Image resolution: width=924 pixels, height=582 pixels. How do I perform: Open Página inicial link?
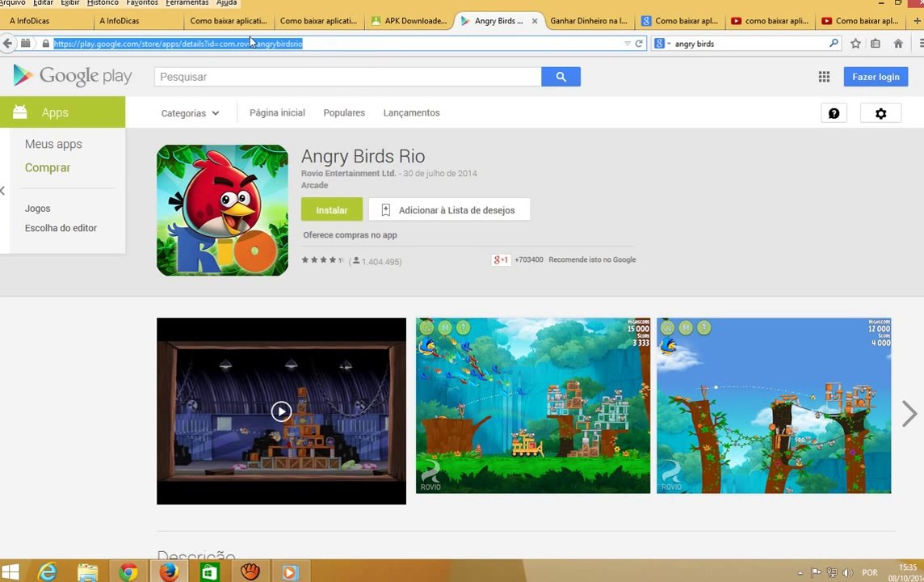point(277,112)
